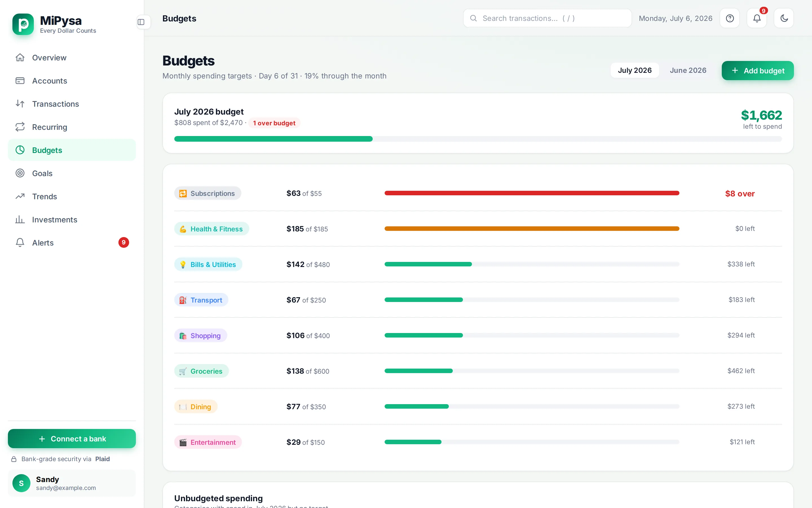Click the orange Health & Fitness progress bar

click(x=532, y=229)
